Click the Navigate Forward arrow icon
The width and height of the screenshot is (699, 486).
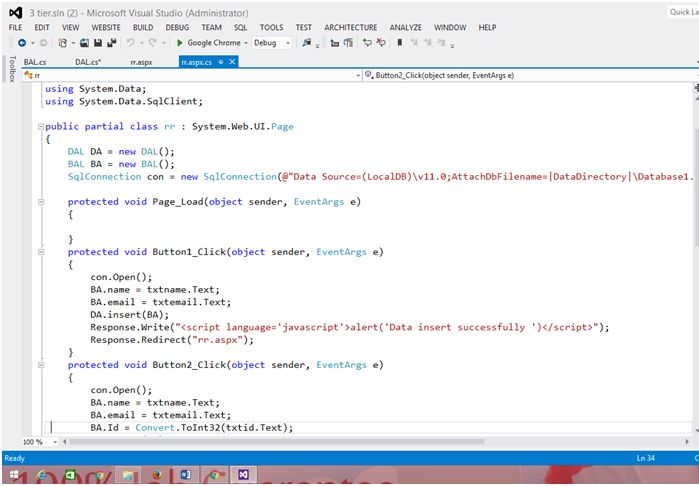43,43
